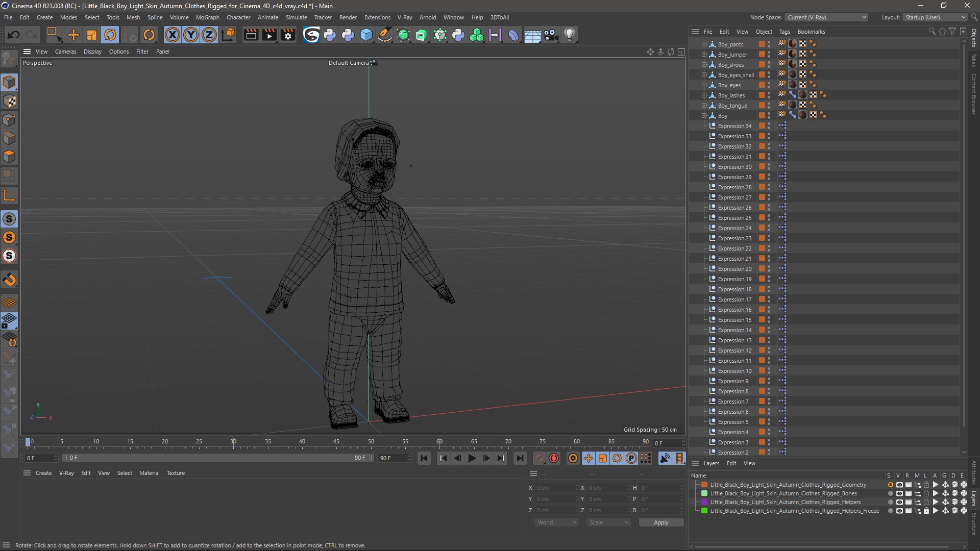Click the Undo arrow icon
The image size is (980, 551).
pyautogui.click(x=14, y=35)
